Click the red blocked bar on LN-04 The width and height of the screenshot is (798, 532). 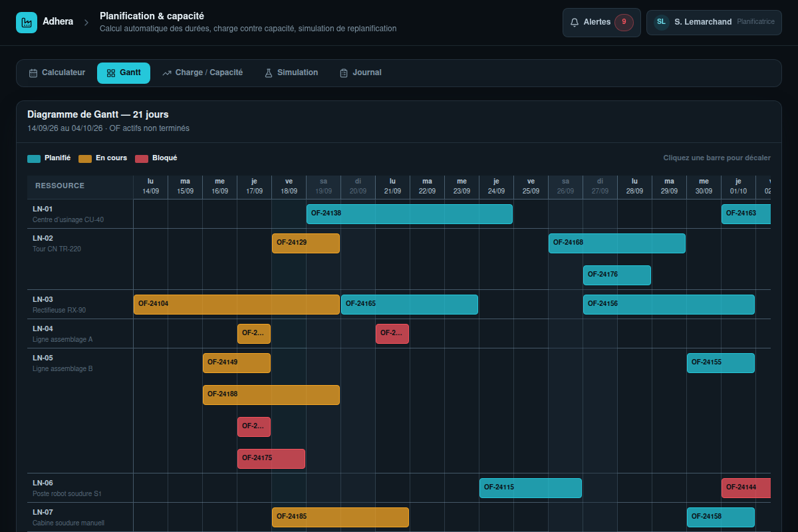(x=392, y=333)
